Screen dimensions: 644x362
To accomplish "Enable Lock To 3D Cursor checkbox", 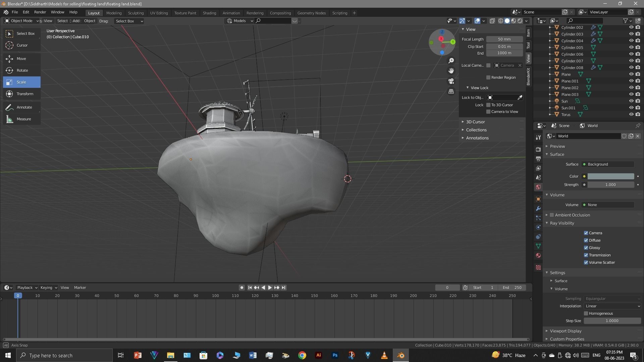I will 488,105.
